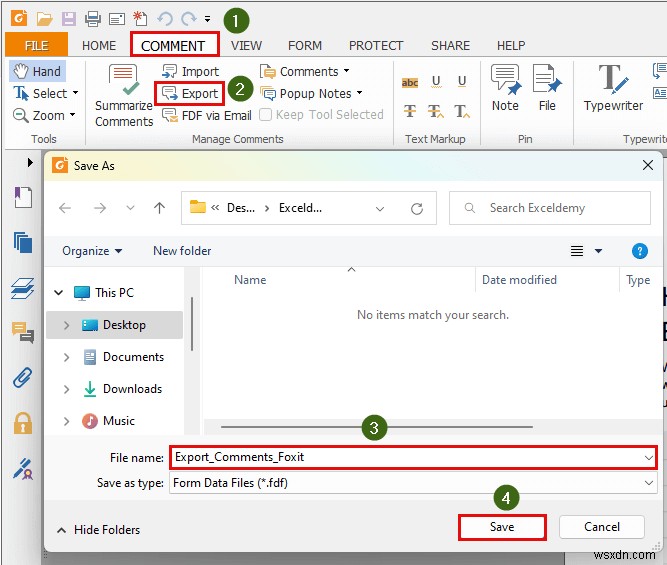Click the Undo arrow icon
The image size is (667, 565).
165,19
